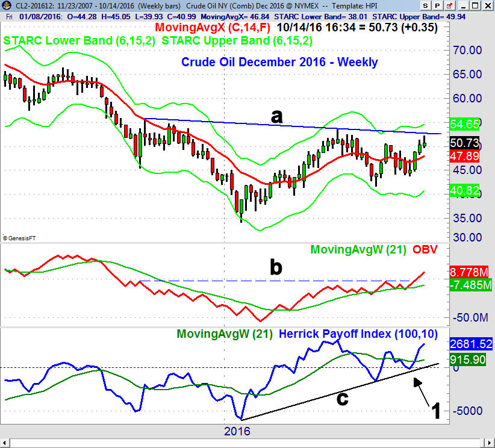Click the "H=45.05" high value
495x448 pixels.
click(x=116, y=17)
